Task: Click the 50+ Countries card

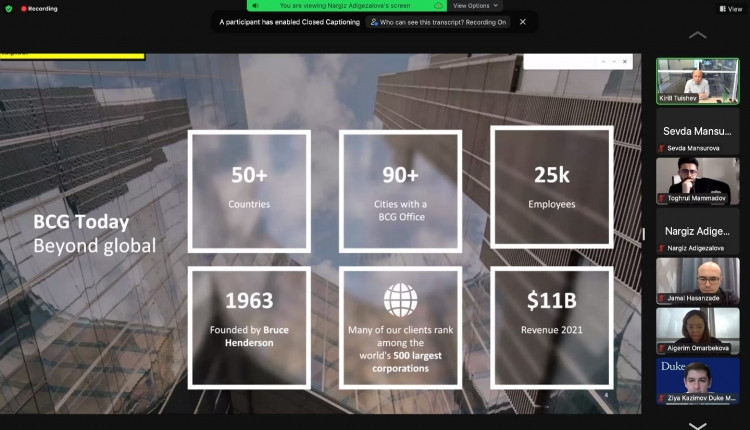Action: click(249, 191)
